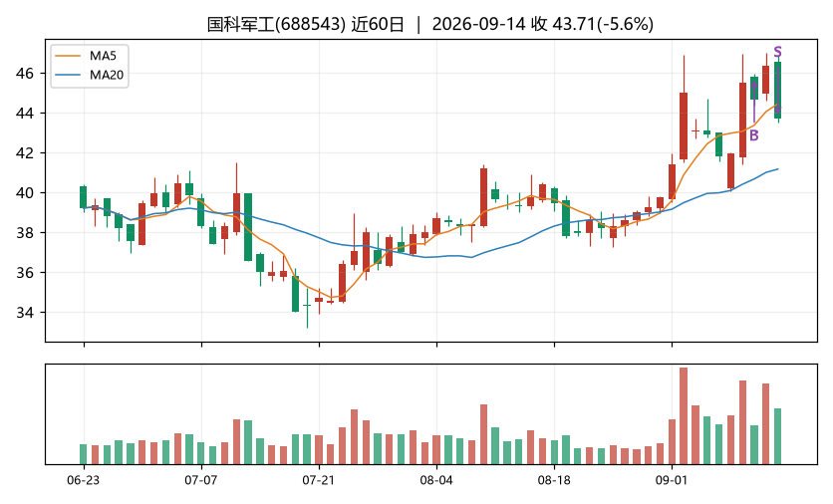Image resolution: width=833 pixels, height=504 pixels.
Task: Click the x-axis date label 08-04
Action: pyautogui.click(x=436, y=481)
